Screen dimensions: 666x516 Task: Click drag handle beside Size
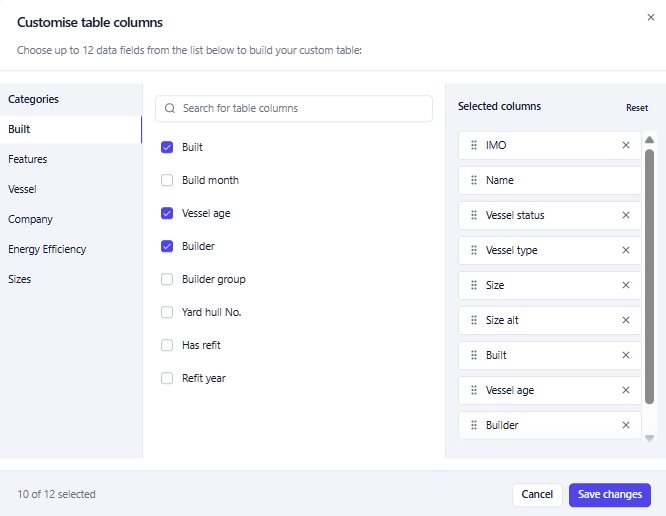click(x=474, y=285)
